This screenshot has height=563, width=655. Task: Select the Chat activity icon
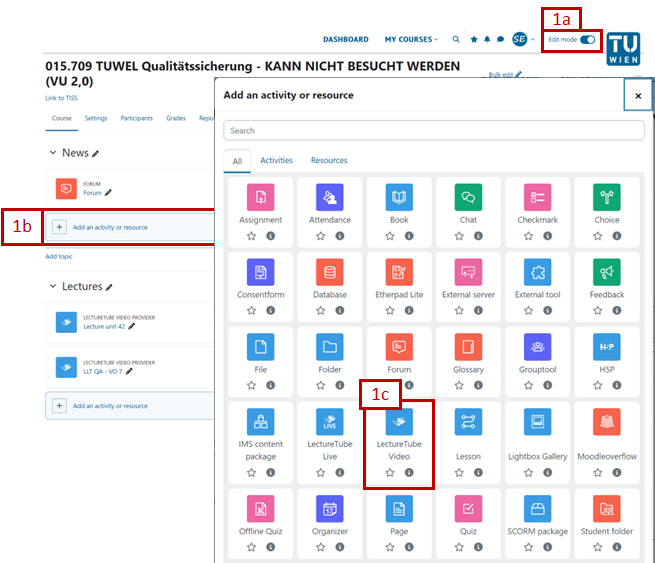(468, 197)
